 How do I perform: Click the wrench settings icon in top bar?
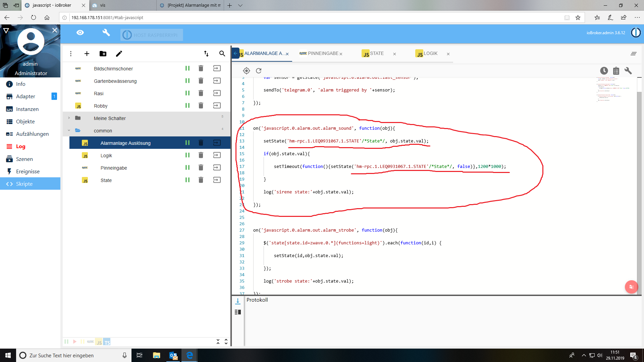click(x=106, y=33)
